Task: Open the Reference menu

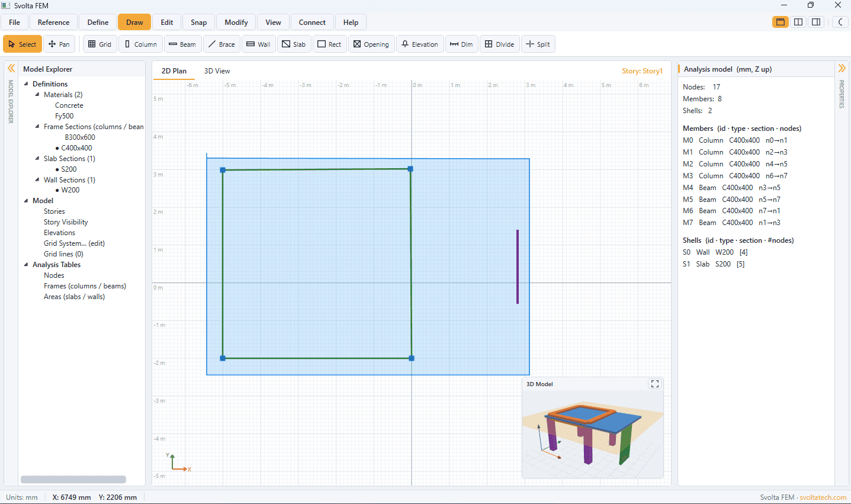Action: tap(53, 23)
